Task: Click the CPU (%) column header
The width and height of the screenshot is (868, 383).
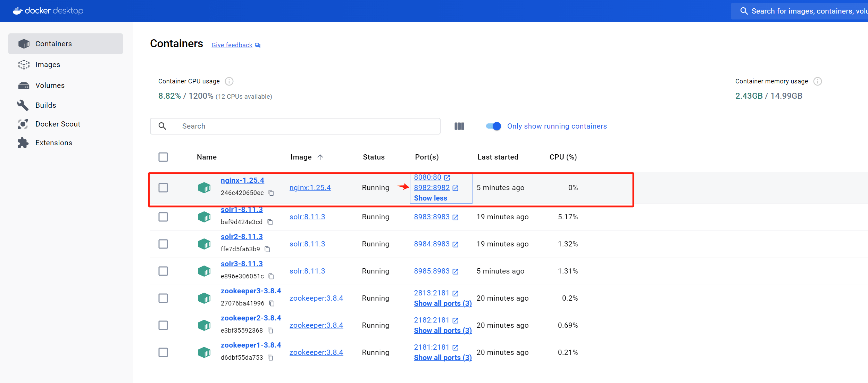Action: click(x=563, y=157)
